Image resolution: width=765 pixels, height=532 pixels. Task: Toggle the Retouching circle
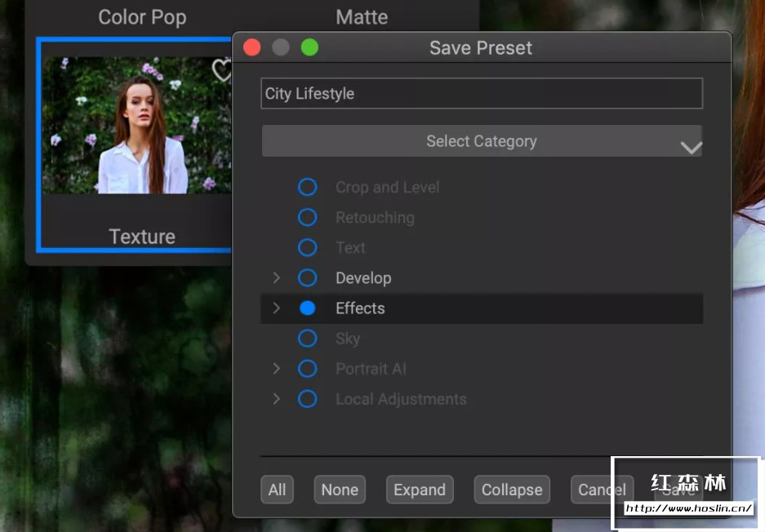pos(307,217)
